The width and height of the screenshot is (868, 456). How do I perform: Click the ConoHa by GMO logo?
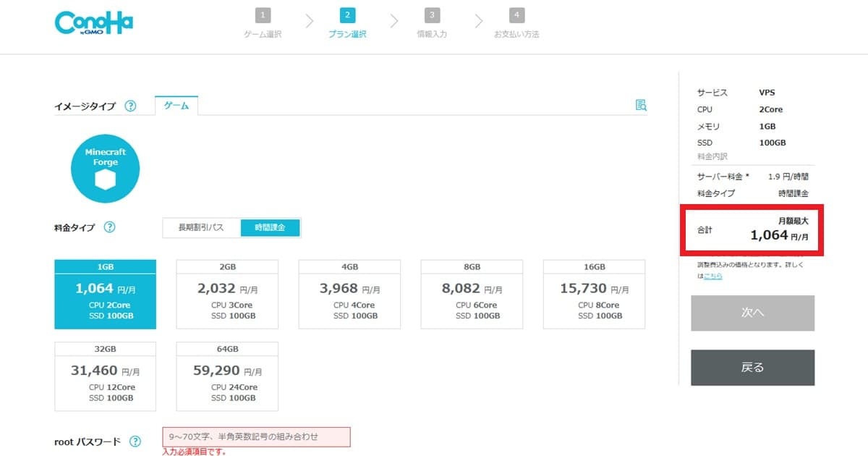tap(93, 23)
